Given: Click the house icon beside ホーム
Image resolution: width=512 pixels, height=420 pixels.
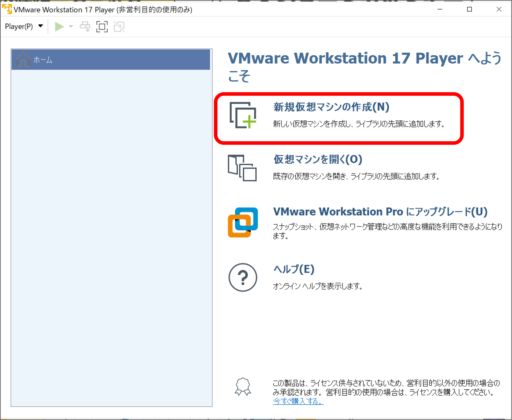Looking at the screenshot, I should click(x=23, y=59).
